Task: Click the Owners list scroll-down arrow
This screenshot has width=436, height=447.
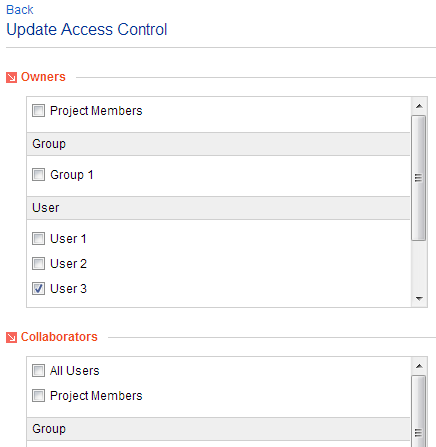Action: pos(419,299)
